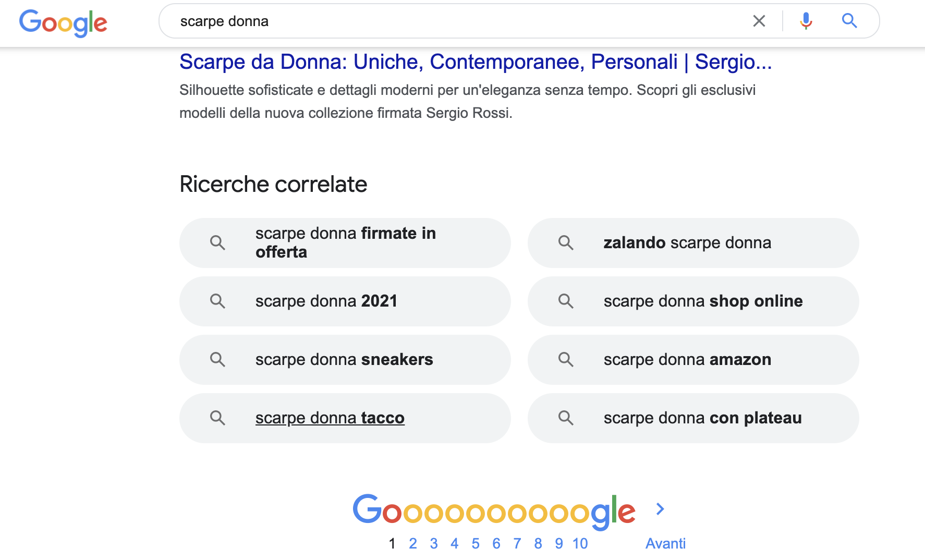Click search icon beside 'scarpe donna sneakers'

[x=217, y=360]
